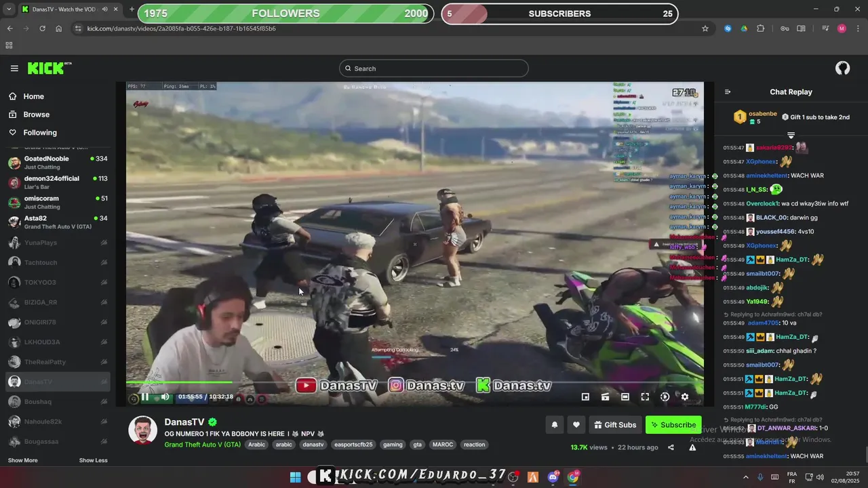Open Chrome from the taskbar
Viewport: 868px width, 488px height.
coord(573,477)
